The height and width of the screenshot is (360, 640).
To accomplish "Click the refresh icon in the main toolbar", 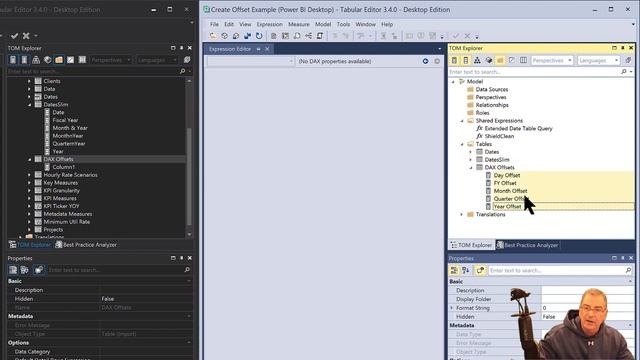I will 259,36.
